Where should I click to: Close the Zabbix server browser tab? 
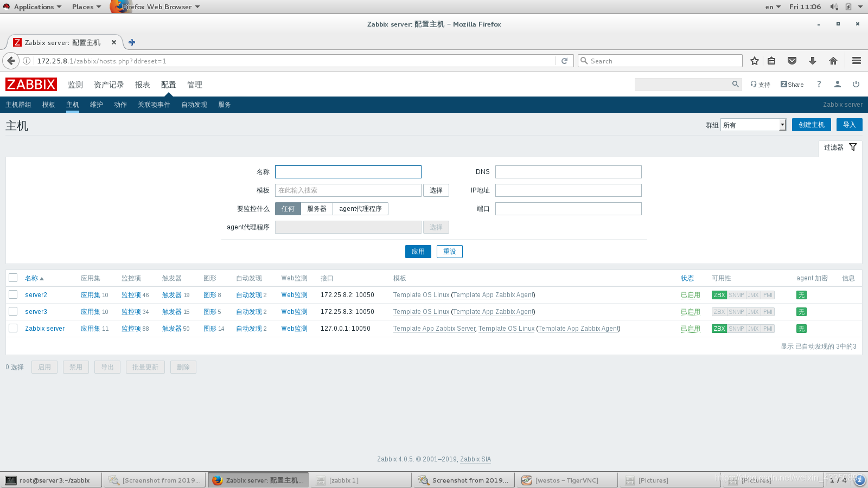pos(114,42)
